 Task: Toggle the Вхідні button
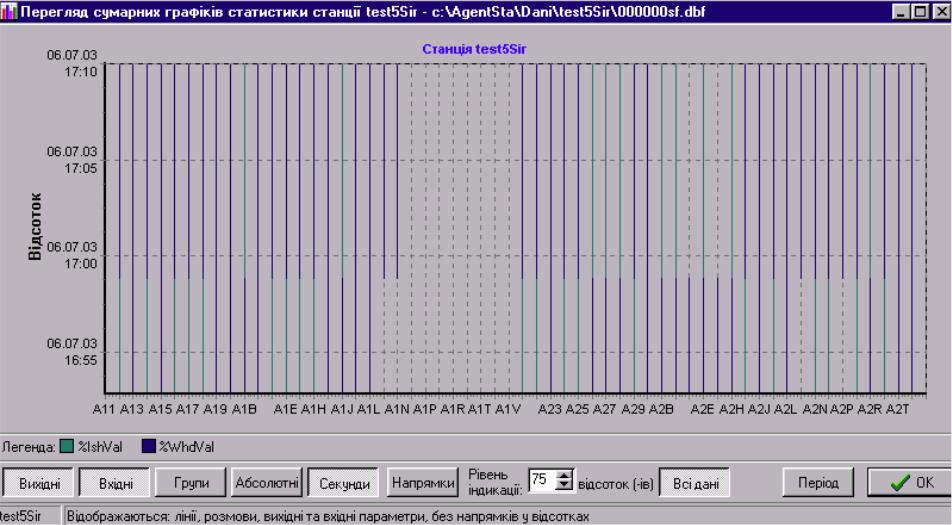[115, 483]
